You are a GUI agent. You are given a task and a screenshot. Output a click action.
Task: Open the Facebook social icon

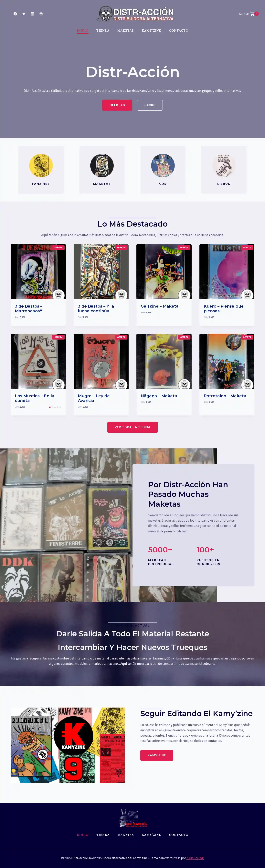click(15, 14)
